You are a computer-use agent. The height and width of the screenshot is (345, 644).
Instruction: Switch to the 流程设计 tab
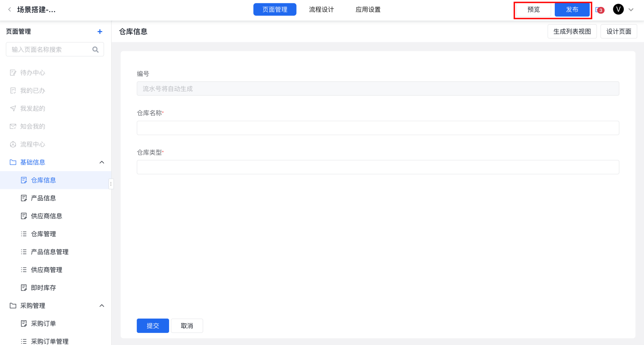click(321, 10)
